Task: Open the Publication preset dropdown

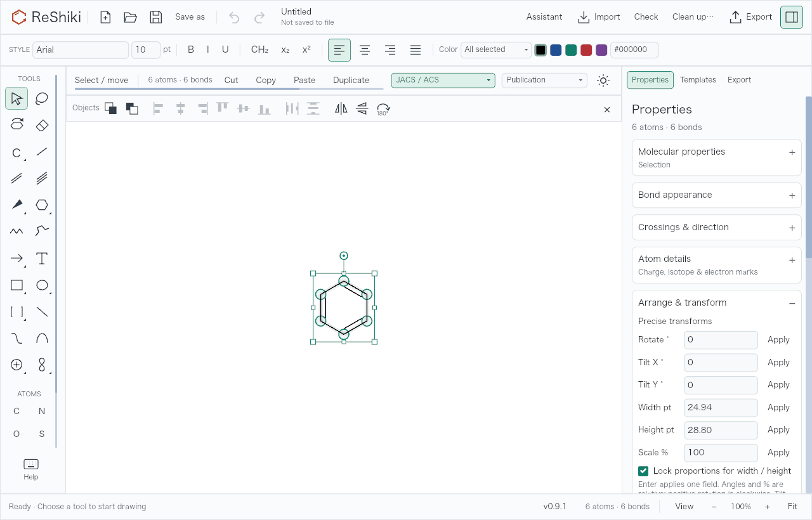Action: pos(544,80)
